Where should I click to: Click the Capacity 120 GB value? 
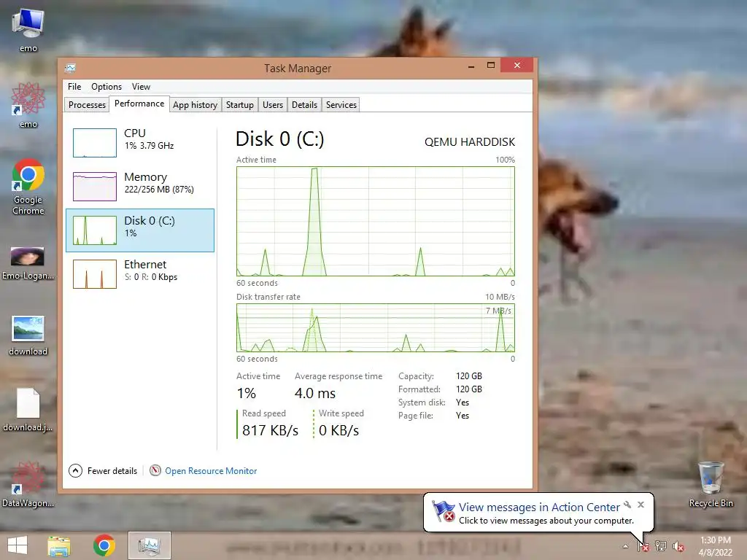pyautogui.click(x=469, y=376)
